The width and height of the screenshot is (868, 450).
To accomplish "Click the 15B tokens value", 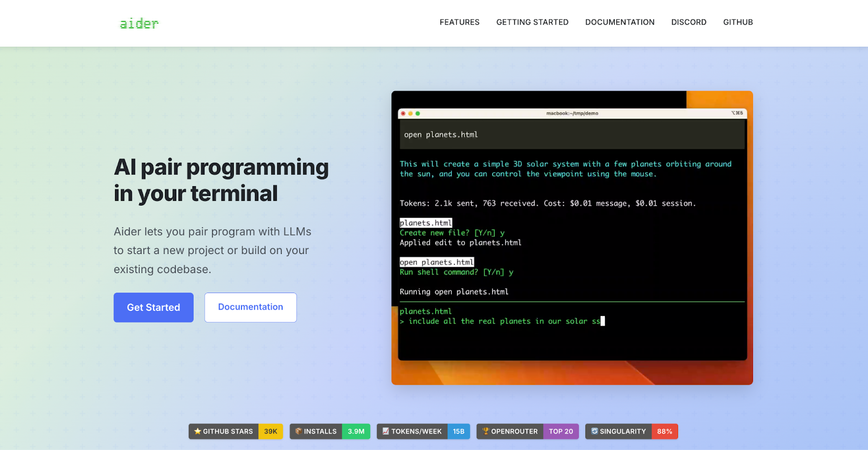I will click(x=458, y=432).
